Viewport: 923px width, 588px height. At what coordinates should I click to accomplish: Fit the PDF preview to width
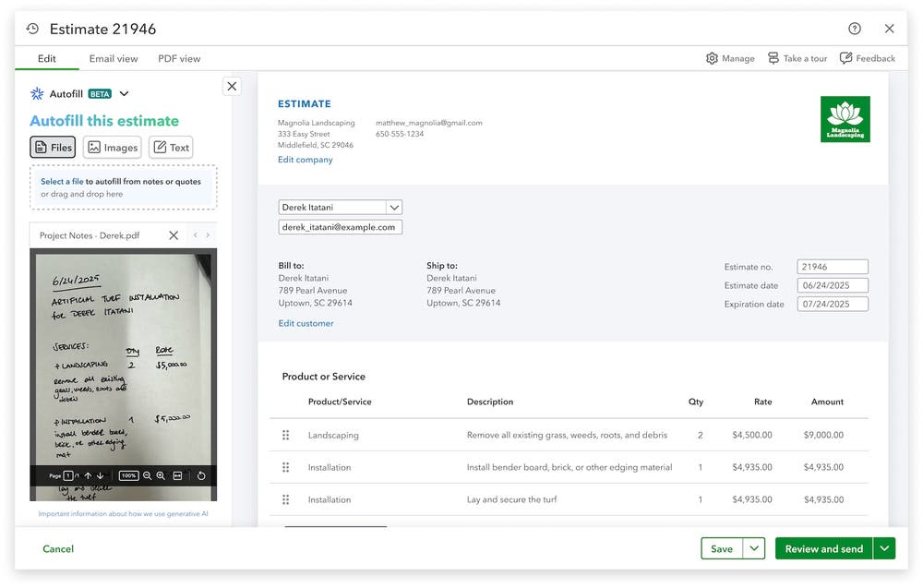pyautogui.click(x=176, y=475)
